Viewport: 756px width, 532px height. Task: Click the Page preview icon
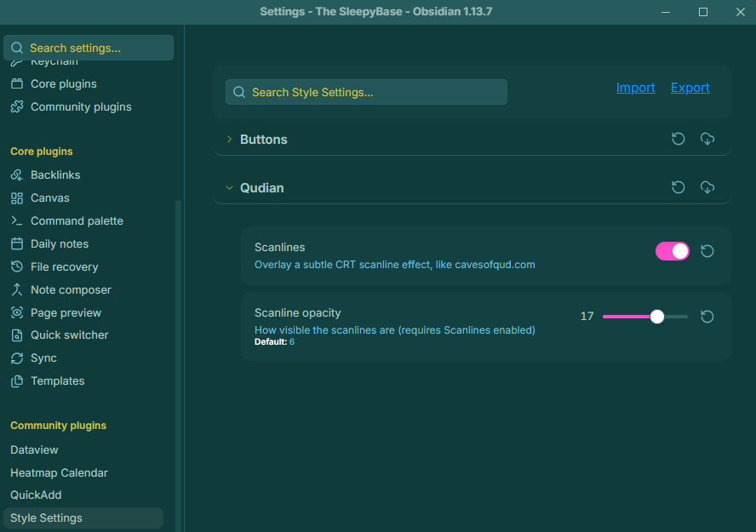(17, 312)
